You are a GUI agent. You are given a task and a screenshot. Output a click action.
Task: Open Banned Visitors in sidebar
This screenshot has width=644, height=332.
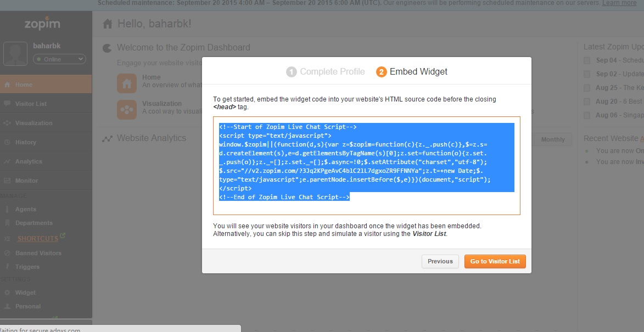pos(38,253)
